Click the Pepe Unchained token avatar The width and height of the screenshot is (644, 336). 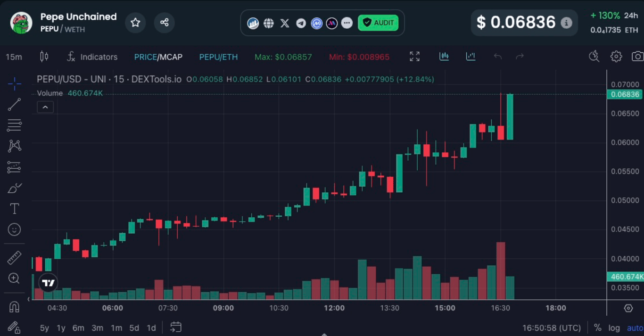click(x=21, y=23)
